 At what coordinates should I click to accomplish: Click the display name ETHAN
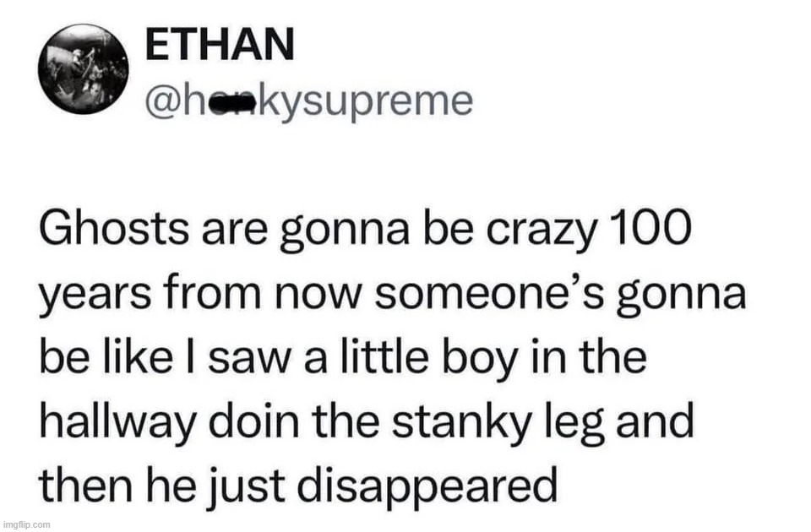(x=220, y=43)
